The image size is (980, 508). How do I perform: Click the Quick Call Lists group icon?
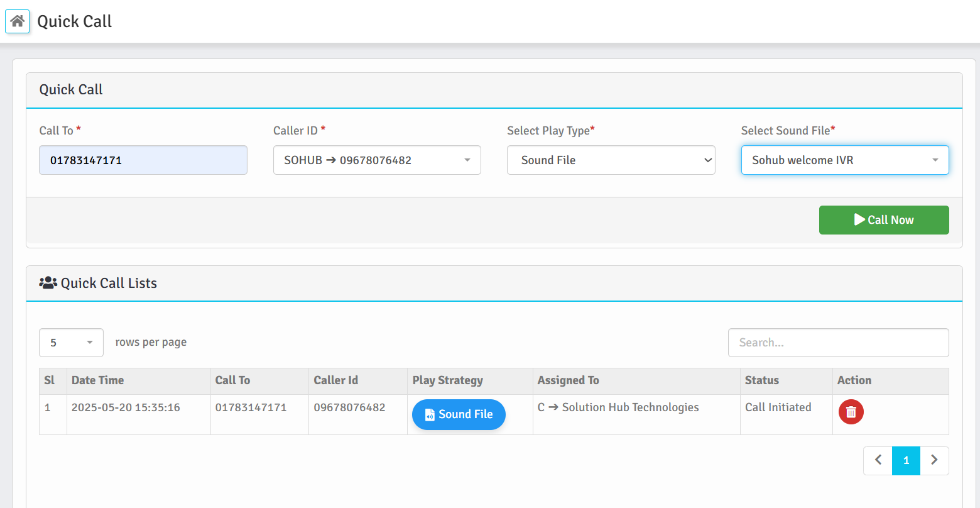point(48,283)
